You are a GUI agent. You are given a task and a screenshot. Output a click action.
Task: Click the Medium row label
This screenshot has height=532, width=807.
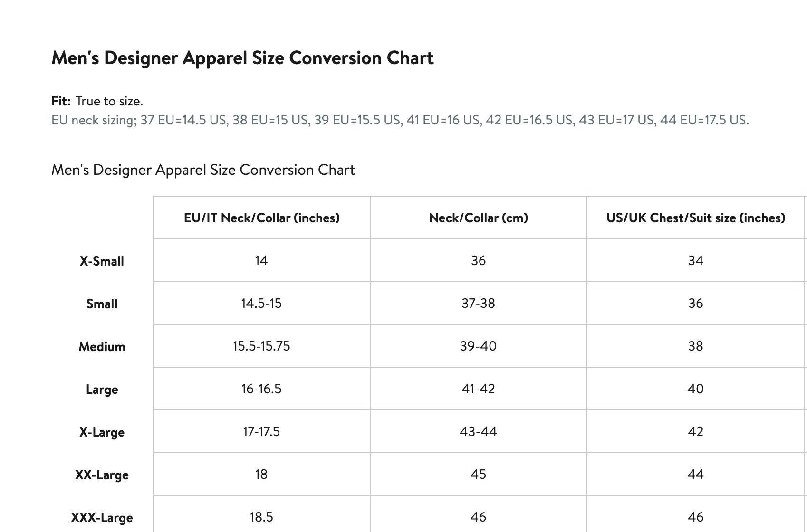click(102, 347)
